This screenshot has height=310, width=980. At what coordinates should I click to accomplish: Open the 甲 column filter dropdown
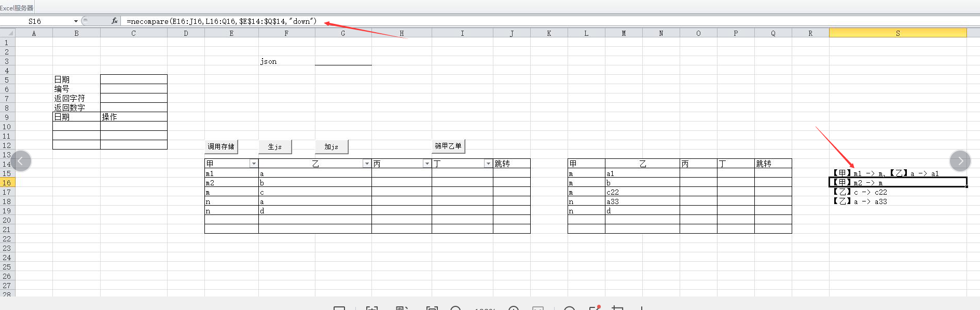(254, 164)
